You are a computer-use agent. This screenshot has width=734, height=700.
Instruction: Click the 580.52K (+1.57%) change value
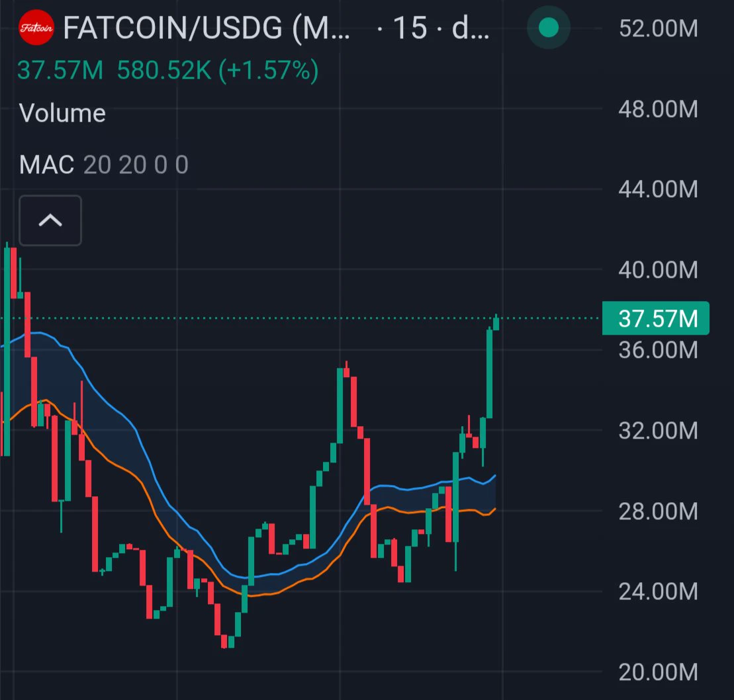tap(218, 71)
